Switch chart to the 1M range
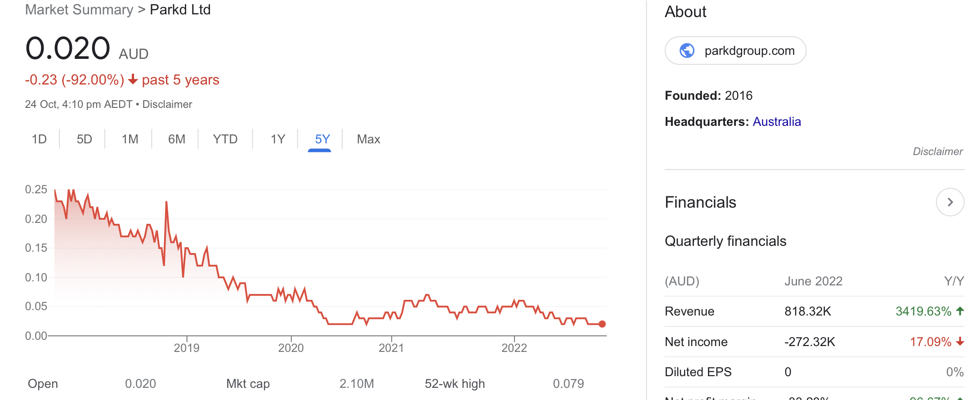This screenshot has width=980, height=400. pos(130,139)
